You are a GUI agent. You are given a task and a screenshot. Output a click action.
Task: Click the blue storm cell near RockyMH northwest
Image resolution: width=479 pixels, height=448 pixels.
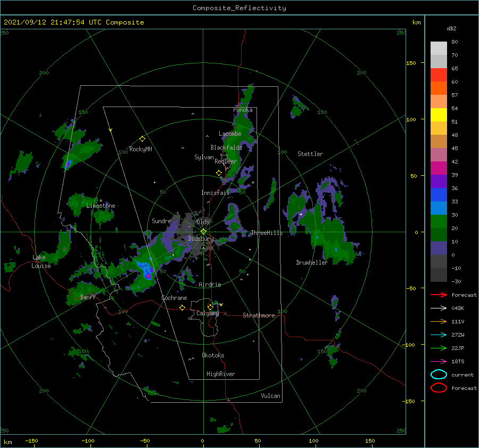coord(68,164)
